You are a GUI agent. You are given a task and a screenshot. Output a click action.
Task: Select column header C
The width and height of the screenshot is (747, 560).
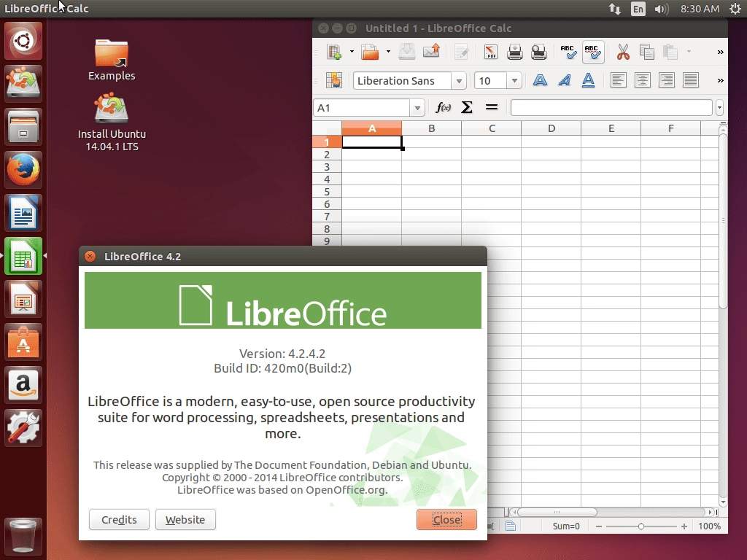click(492, 128)
